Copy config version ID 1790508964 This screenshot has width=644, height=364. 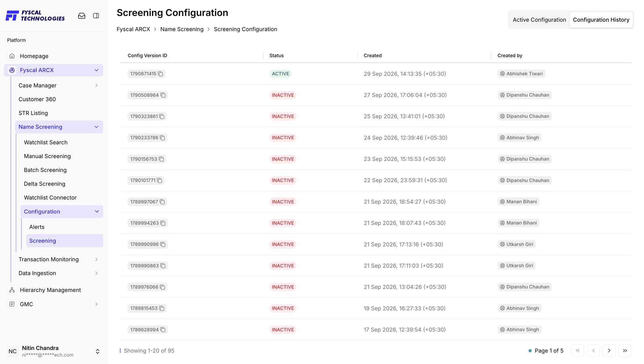163,95
